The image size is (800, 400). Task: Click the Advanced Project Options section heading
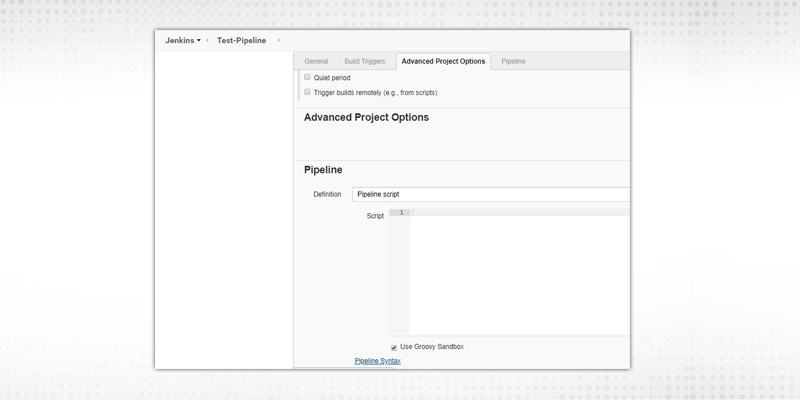[x=366, y=117]
